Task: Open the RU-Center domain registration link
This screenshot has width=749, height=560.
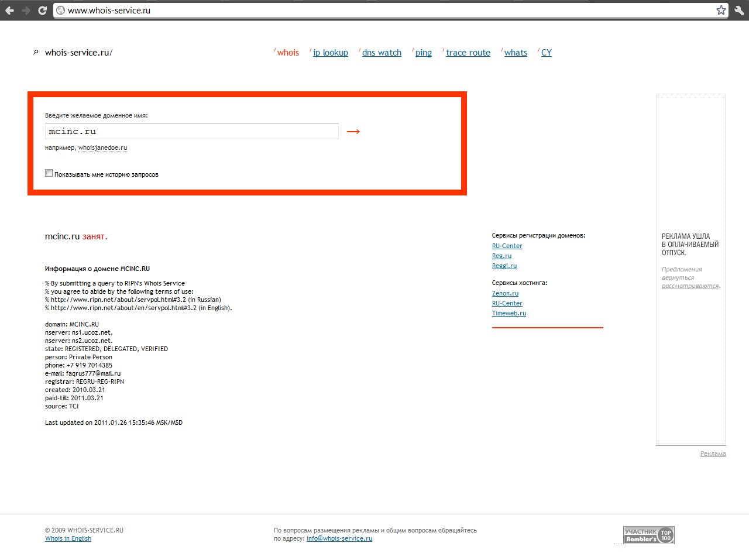Action: point(507,246)
